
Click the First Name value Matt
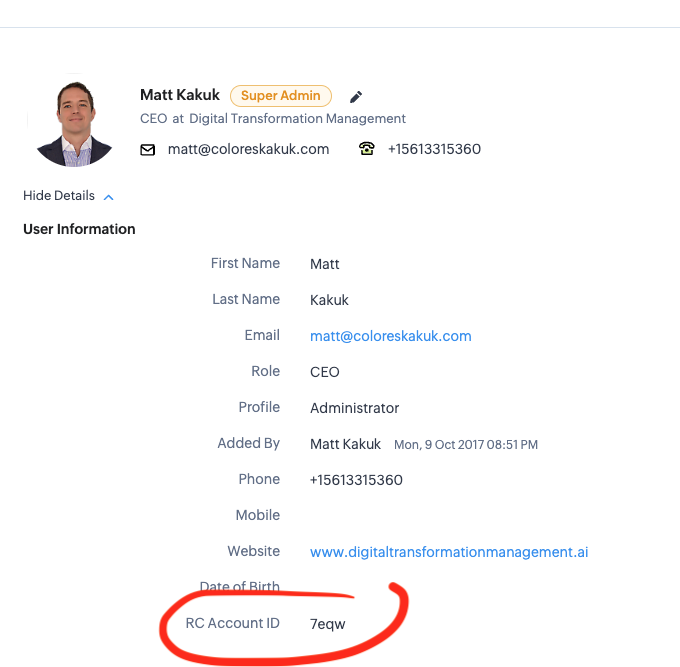coord(324,264)
